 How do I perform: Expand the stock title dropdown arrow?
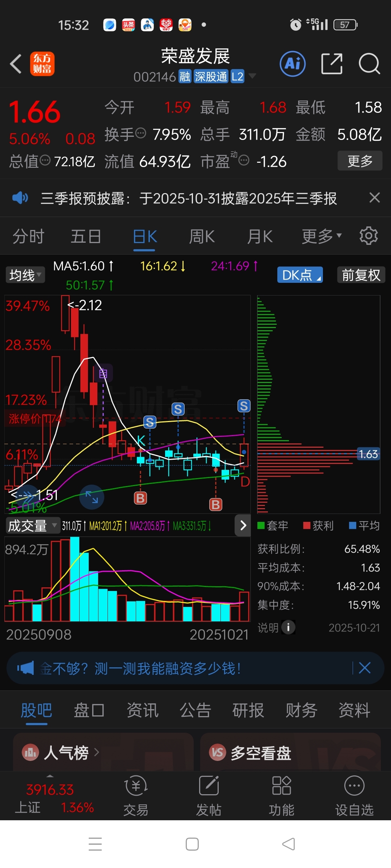(252, 76)
